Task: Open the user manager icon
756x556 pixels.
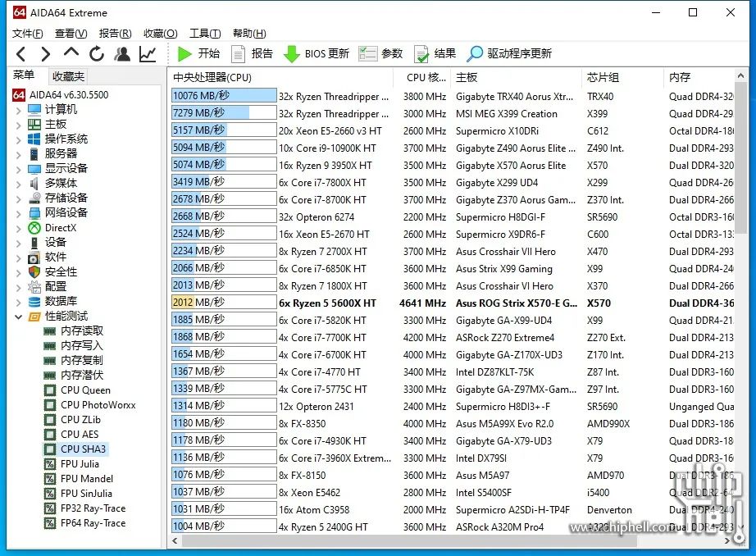Action: pyautogui.click(x=122, y=53)
